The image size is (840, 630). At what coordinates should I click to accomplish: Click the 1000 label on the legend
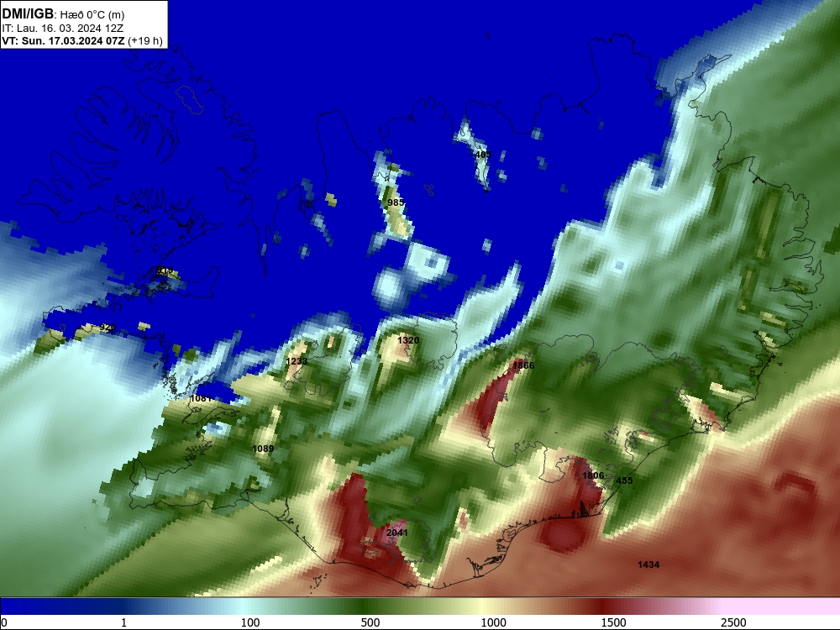click(493, 622)
